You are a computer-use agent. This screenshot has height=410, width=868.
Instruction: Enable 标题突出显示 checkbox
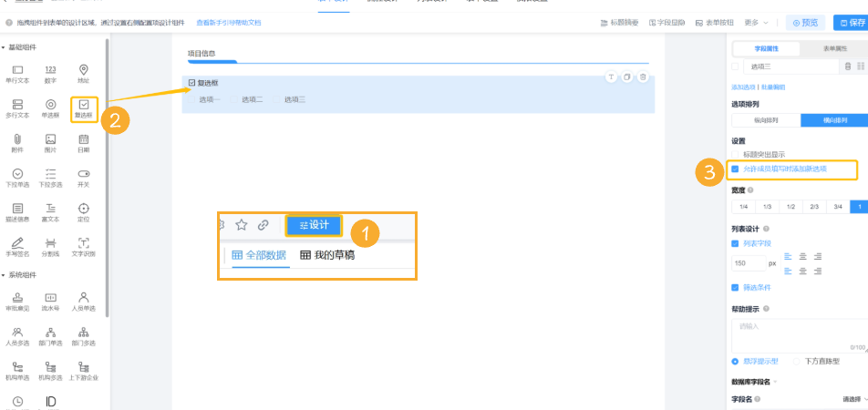[735, 155]
